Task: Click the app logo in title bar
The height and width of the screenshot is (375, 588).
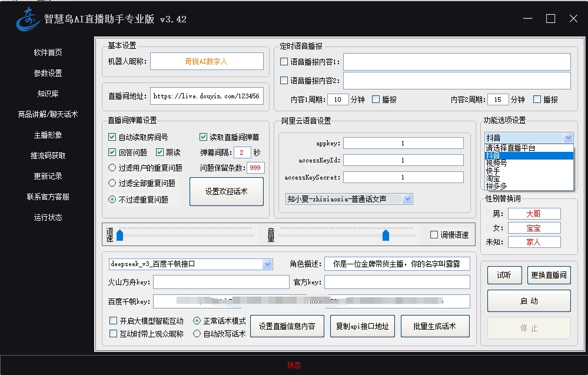Action: 26,19
